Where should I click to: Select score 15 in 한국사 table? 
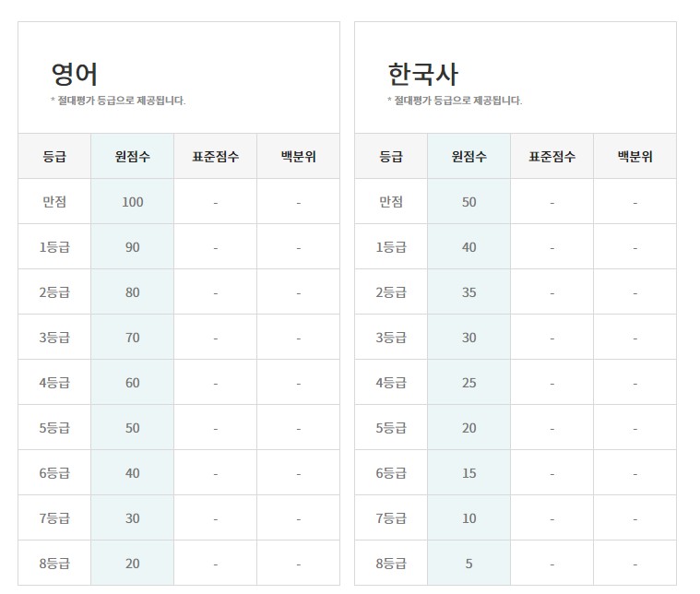pyautogui.click(x=469, y=473)
